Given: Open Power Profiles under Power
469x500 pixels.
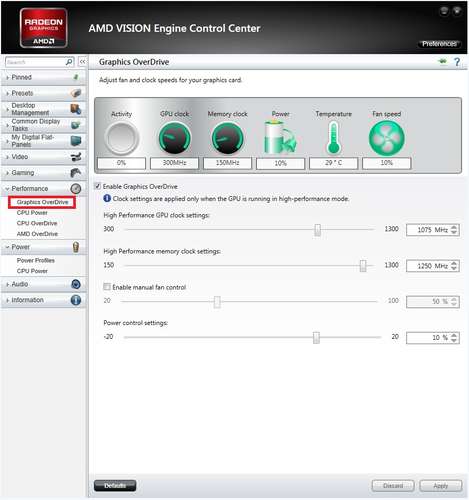Looking at the screenshot, I should (36, 260).
